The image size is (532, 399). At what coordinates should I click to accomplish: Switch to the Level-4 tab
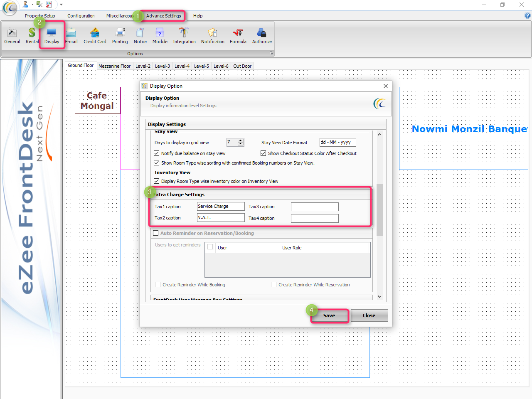182,66
